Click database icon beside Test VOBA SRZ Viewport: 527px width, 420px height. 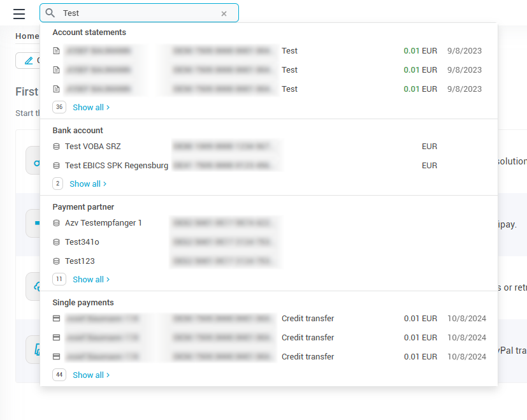(56, 147)
